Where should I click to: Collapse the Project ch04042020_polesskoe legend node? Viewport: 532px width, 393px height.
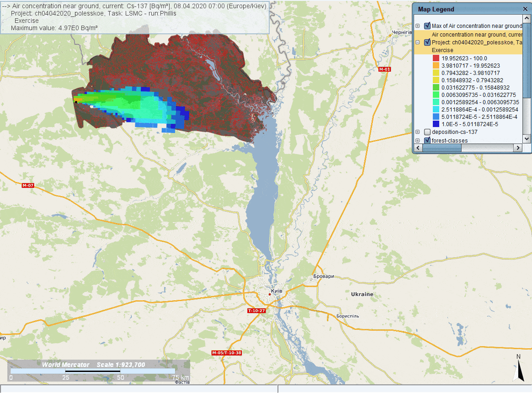[418, 42]
